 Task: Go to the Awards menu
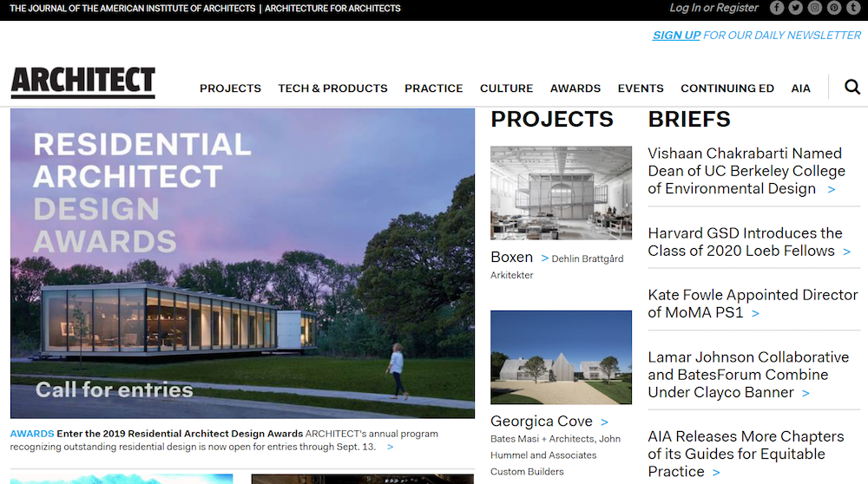[575, 88]
